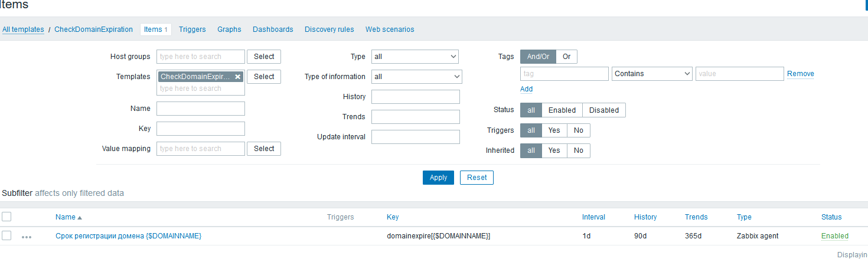
Task: Click the 1d interval value
Action: [586, 236]
